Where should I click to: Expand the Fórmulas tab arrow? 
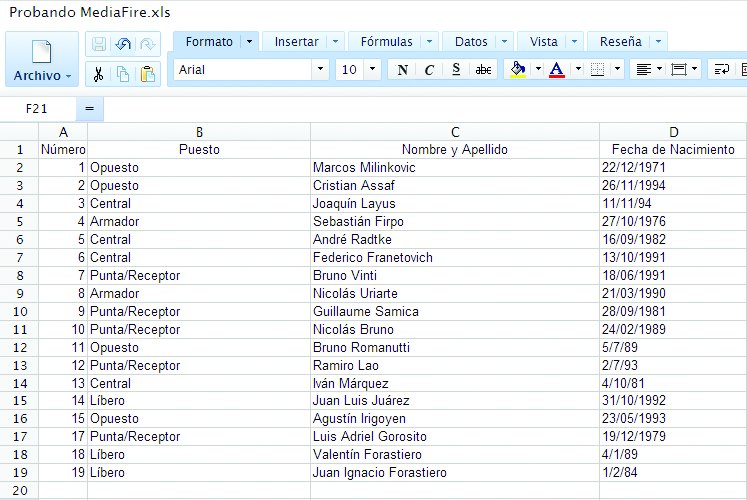[x=429, y=42]
